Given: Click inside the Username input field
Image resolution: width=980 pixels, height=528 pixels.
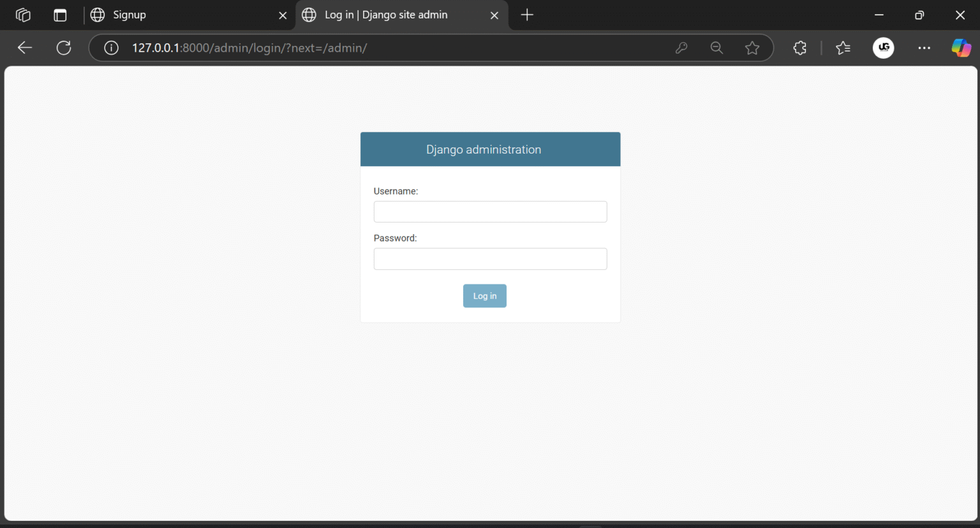Looking at the screenshot, I should (490, 211).
